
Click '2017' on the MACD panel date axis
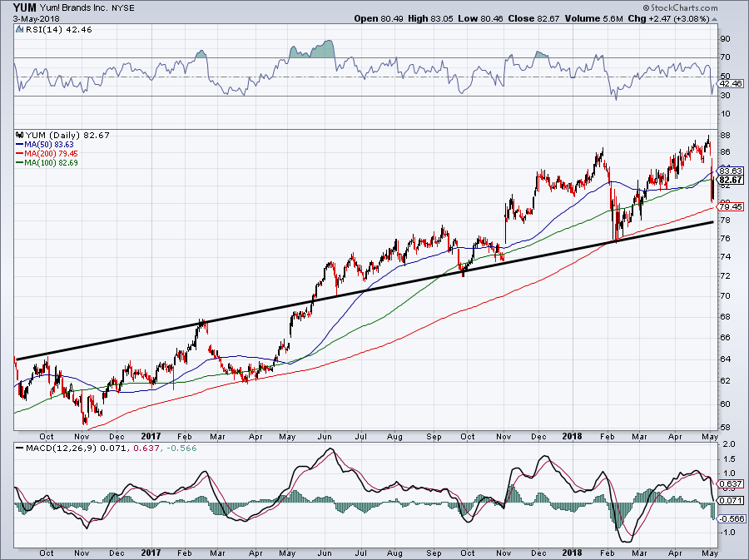click(151, 553)
